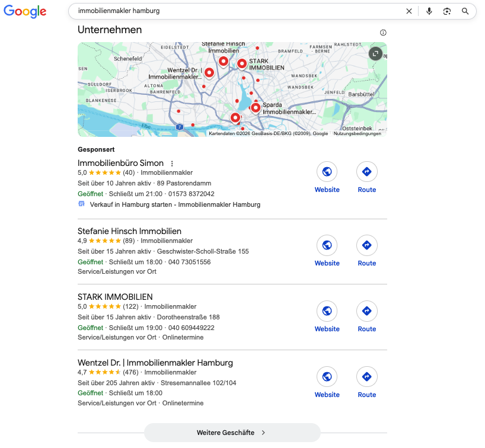Open Route icon for STARK IMMOBILIEN
485x448 pixels.
click(x=367, y=311)
